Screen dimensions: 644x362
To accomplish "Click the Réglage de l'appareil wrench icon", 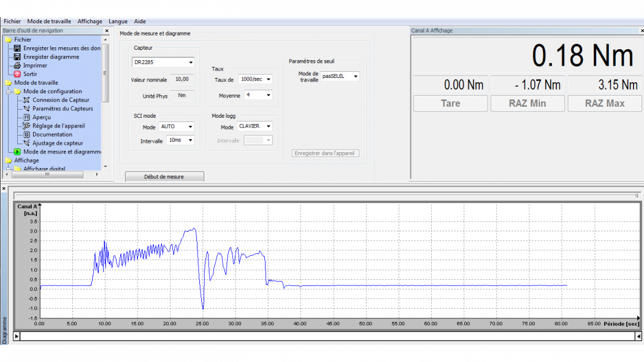I will click(26, 126).
